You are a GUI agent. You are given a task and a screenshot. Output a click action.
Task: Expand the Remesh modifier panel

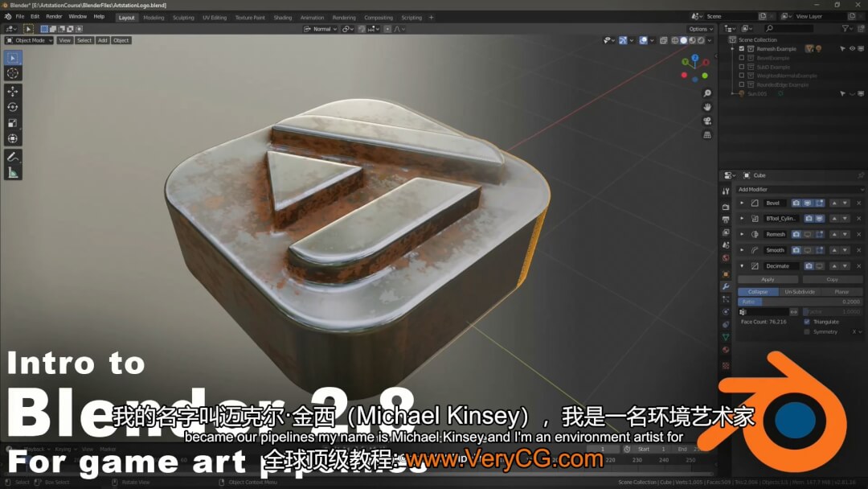click(742, 234)
